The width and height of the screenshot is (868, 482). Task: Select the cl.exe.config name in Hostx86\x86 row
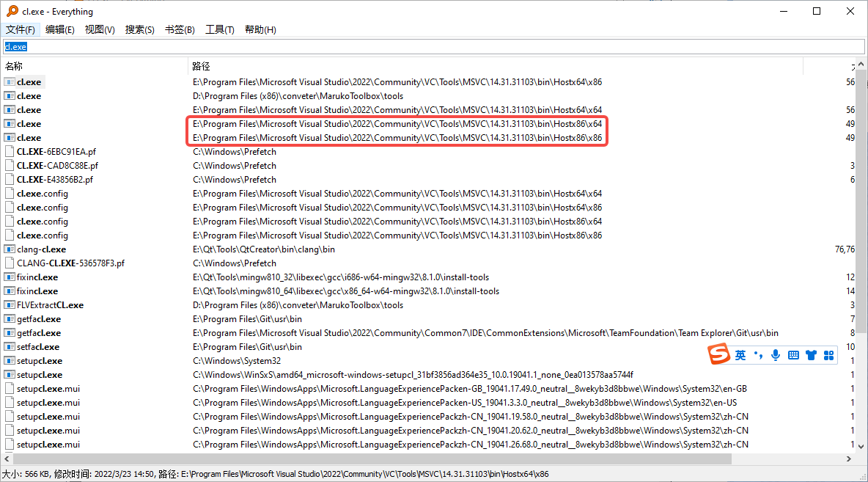(x=43, y=235)
